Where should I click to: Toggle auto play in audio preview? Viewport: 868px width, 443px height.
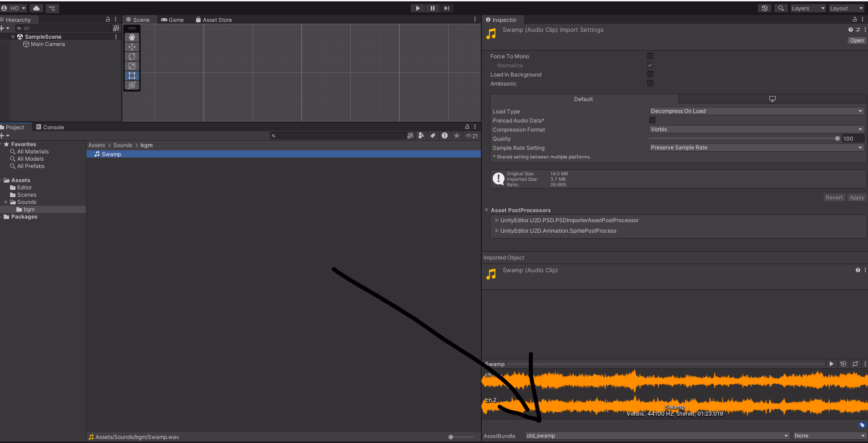coord(843,364)
